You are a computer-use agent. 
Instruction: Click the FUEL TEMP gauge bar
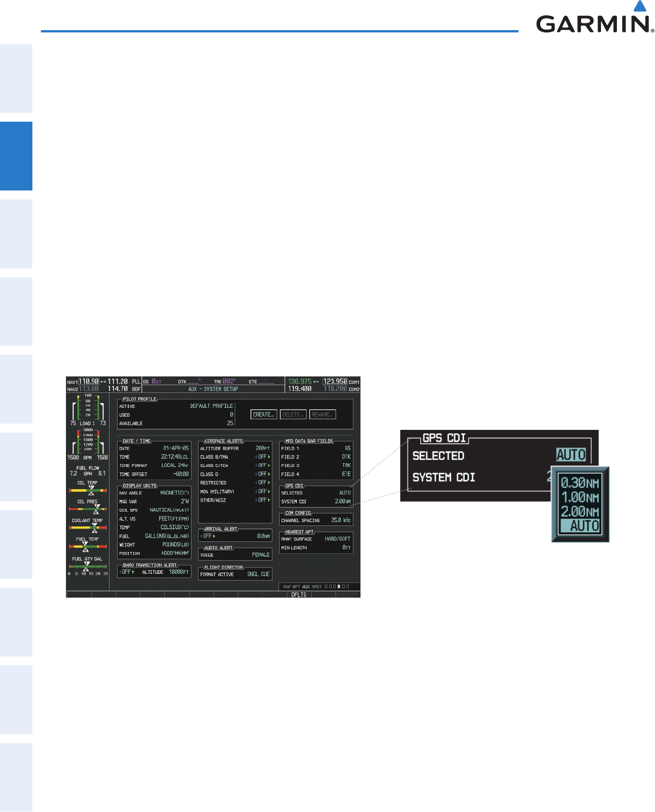coord(88,546)
